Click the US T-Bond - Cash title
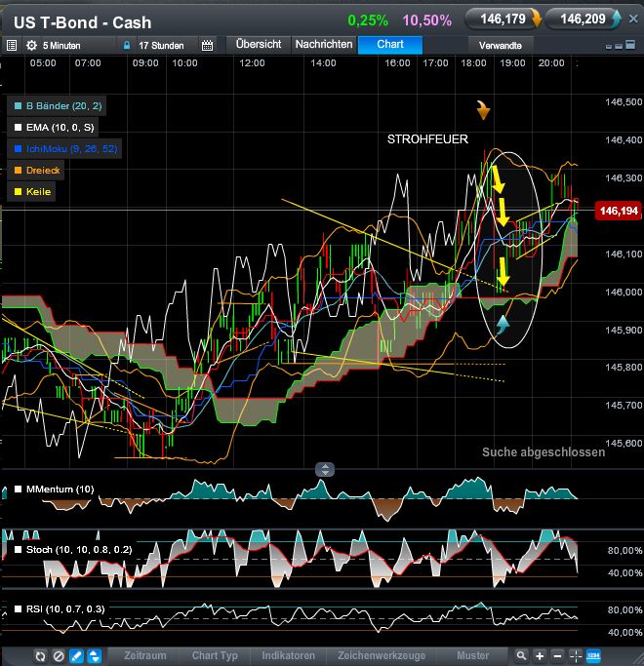The width and height of the screenshot is (644, 666). click(83, 22)
